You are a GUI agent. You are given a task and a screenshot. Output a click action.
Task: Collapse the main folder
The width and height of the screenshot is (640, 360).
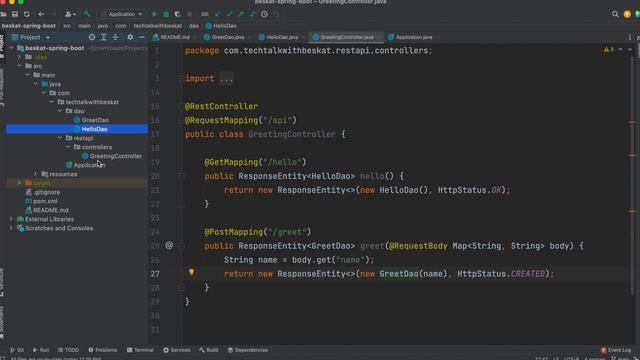pos(27,75)
